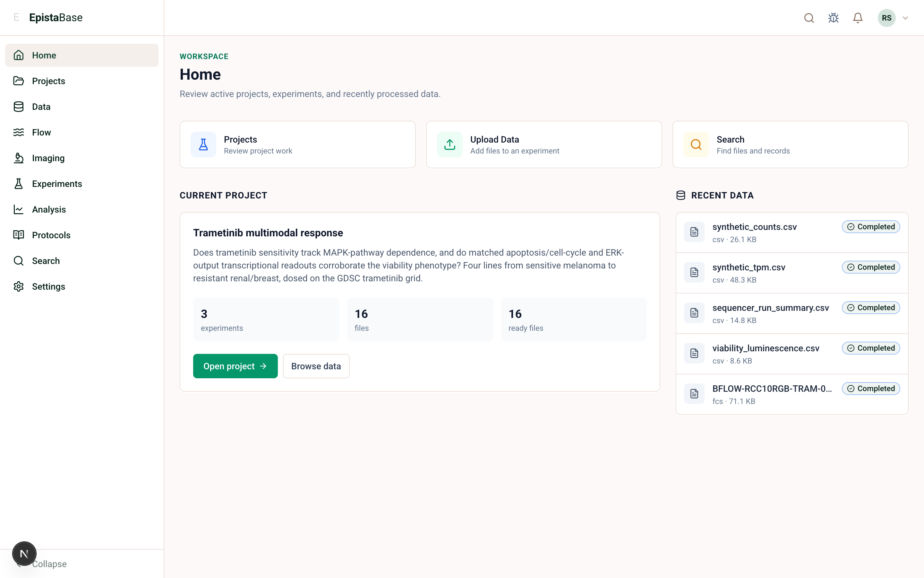
Task: Click the RS user avatar
Action: (886, 18)
